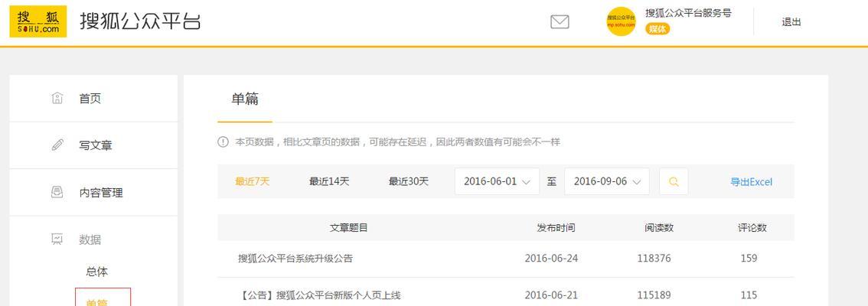868x306 pixels.
Task: Open the start date 2016-06-01 dropdown
Action: (x=497, y=181)
